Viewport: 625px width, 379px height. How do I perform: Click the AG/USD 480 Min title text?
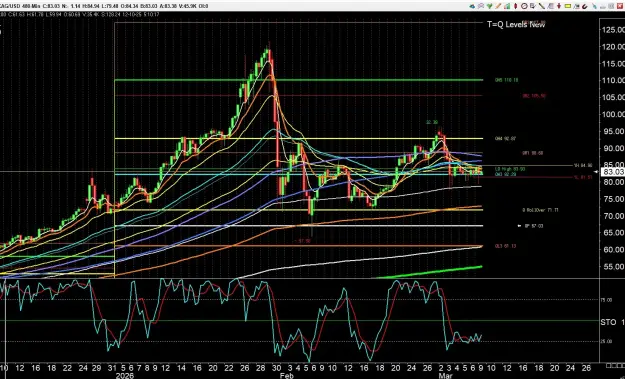click(x=19, y=6)
